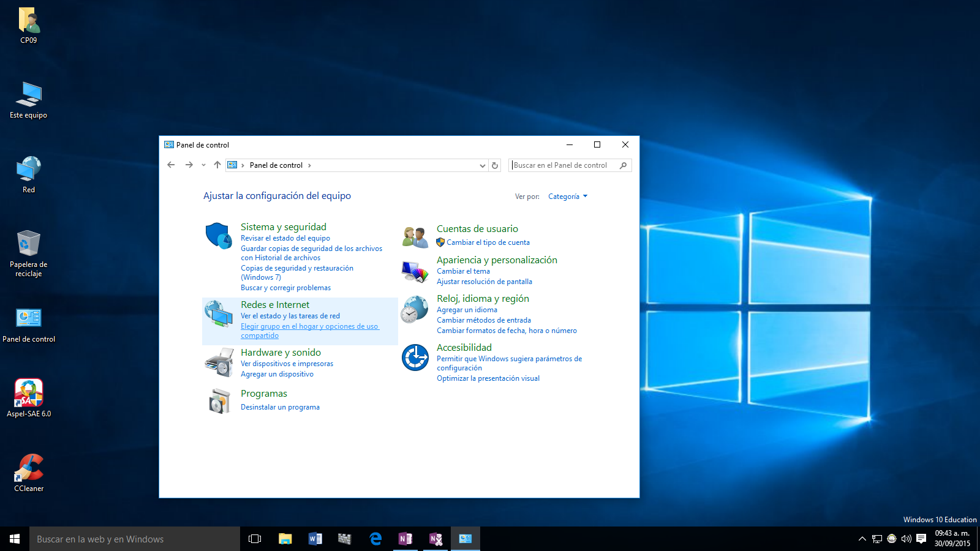This screenshot has width=980, height=551.
Task: Select the Este equipo desktop icon
Action: [29, 100]
